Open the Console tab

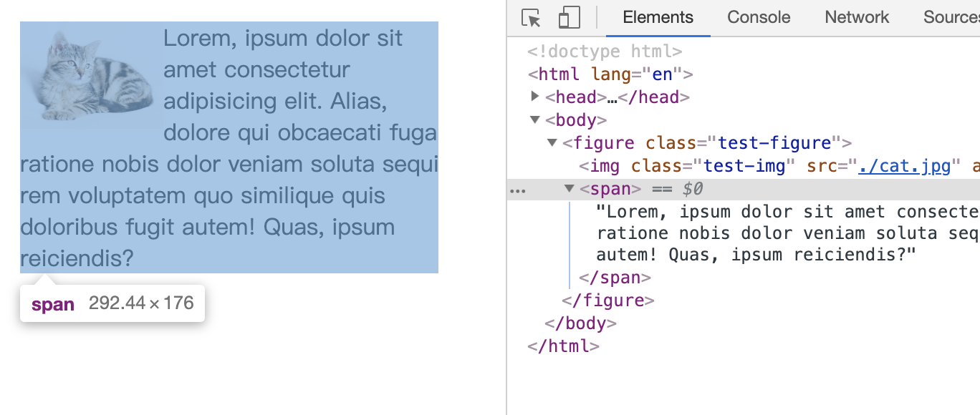759,18
